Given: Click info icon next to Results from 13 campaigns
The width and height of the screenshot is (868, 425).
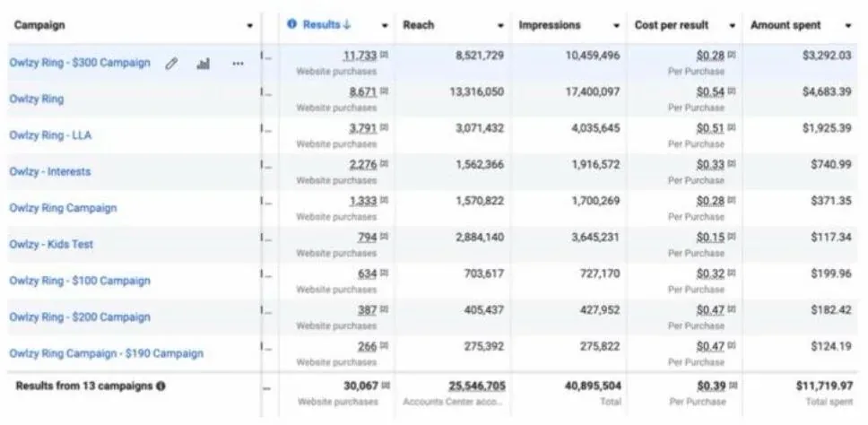Looking at the screenshot, I should pyautogui.click(x=161, y=386).
